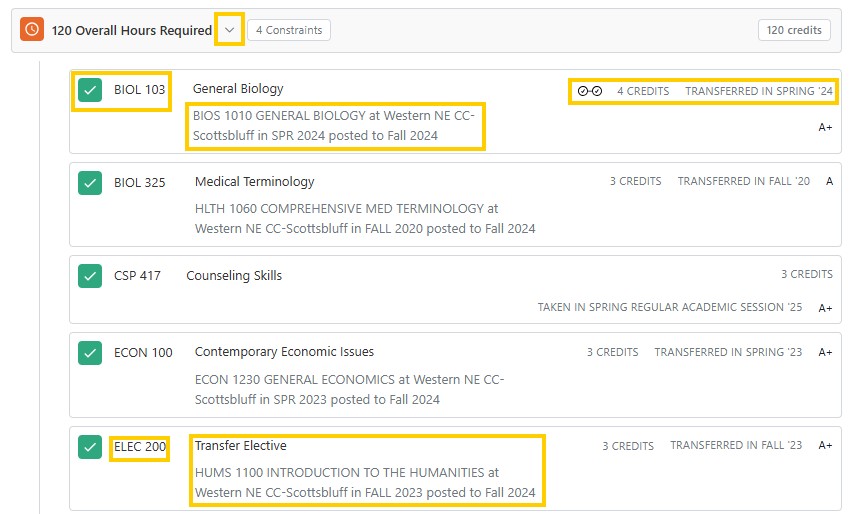853x514 pixels.
Task: Click the 4 CREDITS label
Action: 643,91
